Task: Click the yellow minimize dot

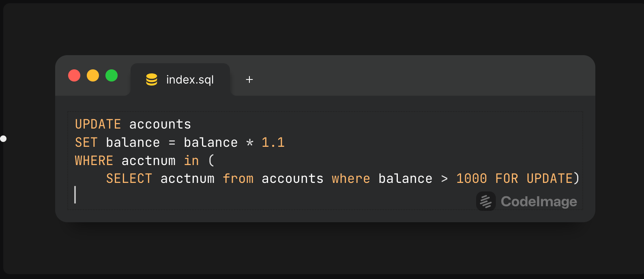Action: [x=93, y=75]
